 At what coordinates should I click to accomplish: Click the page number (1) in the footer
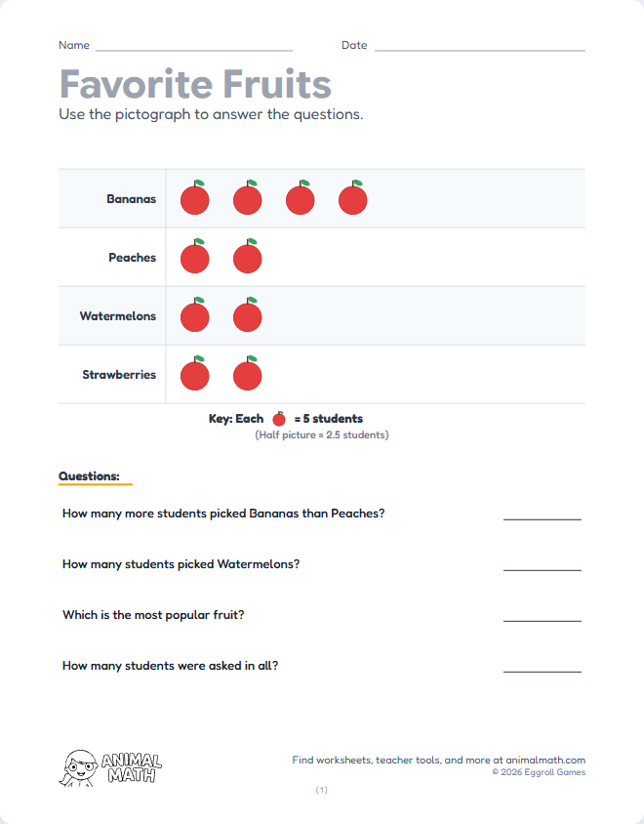point(322,790)
